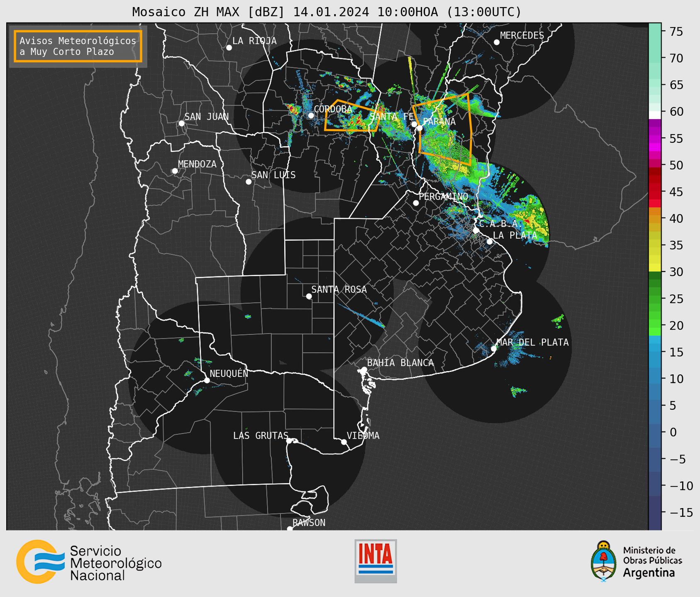This screenshot has width=700, height=597.
Task: Click the MAR DEL PLATA city marker
Action: point(494,349)
